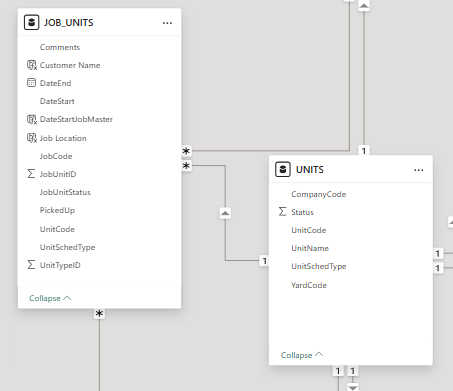Screen dimensions: 453x391
Task: Select the Job Location field
Action: (x=63, y=138)
